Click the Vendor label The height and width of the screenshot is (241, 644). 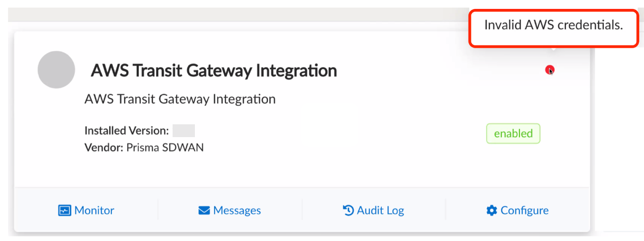[x=104, y=148]
